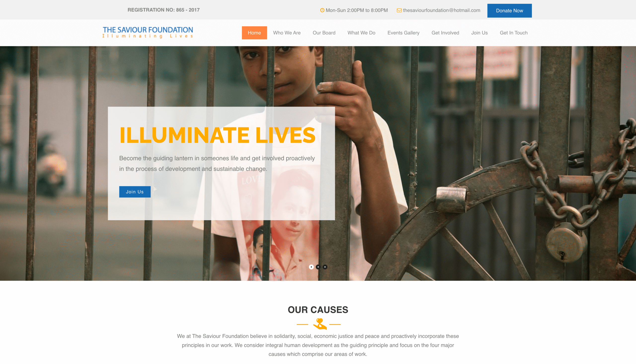
Task: Select the second slider dot
Action: pyautogui.click(x=318, y=267)
